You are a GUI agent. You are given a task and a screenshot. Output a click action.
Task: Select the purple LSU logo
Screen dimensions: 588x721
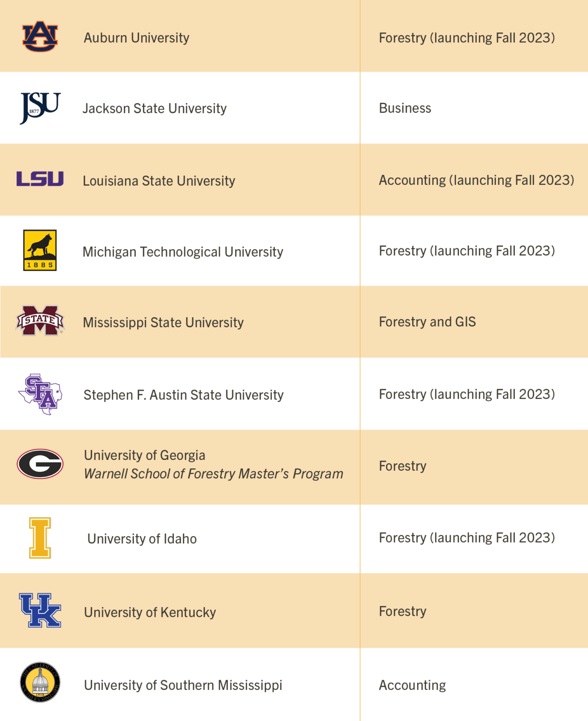pos(40,179)
